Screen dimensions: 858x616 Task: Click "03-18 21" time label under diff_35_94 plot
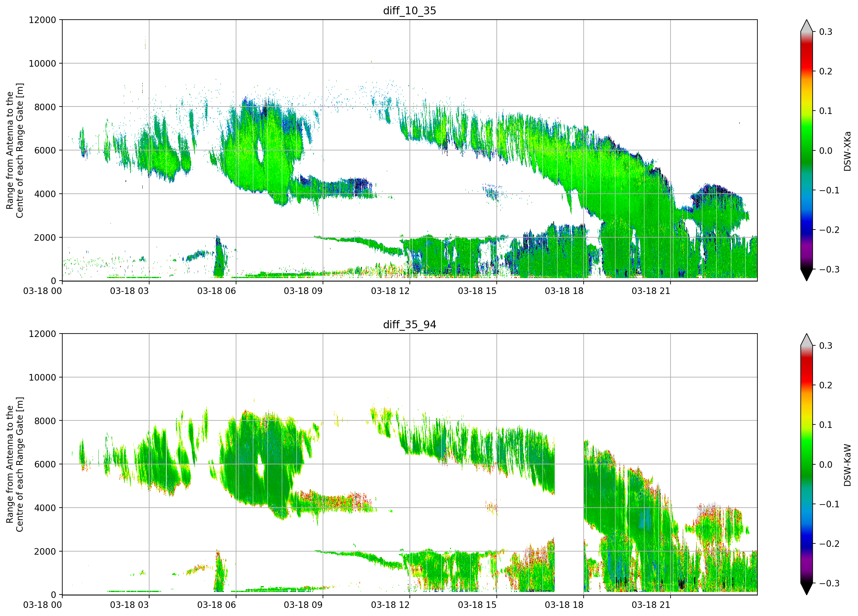[651, 605]
